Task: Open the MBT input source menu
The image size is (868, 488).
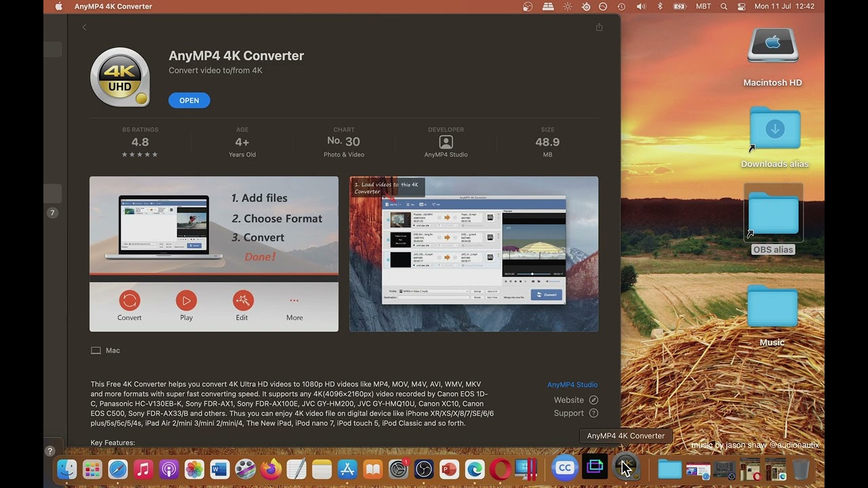Action: pos(703,6)
